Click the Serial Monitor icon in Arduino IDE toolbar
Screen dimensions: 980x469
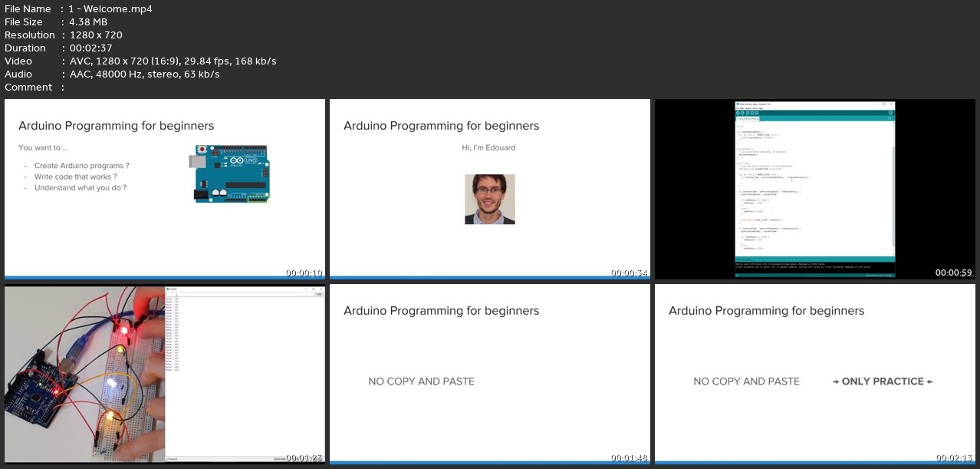(x=890, y=113)
